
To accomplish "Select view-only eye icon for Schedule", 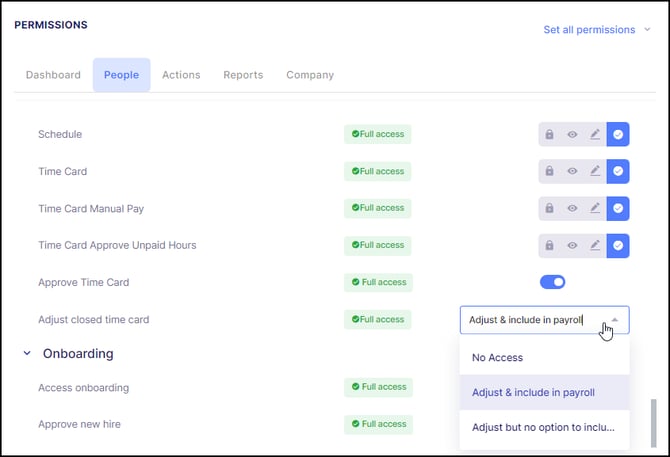I will 572,135.
